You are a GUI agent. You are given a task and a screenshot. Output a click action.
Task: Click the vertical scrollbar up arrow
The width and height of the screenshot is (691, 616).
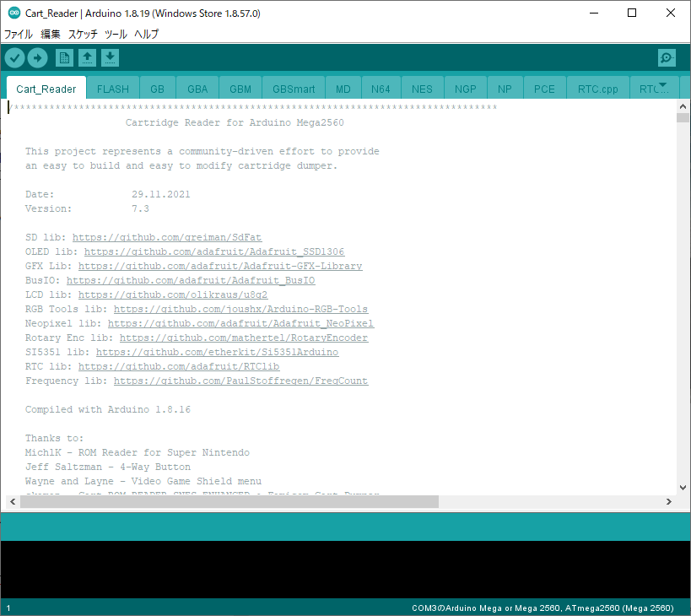tap(683, 106)
